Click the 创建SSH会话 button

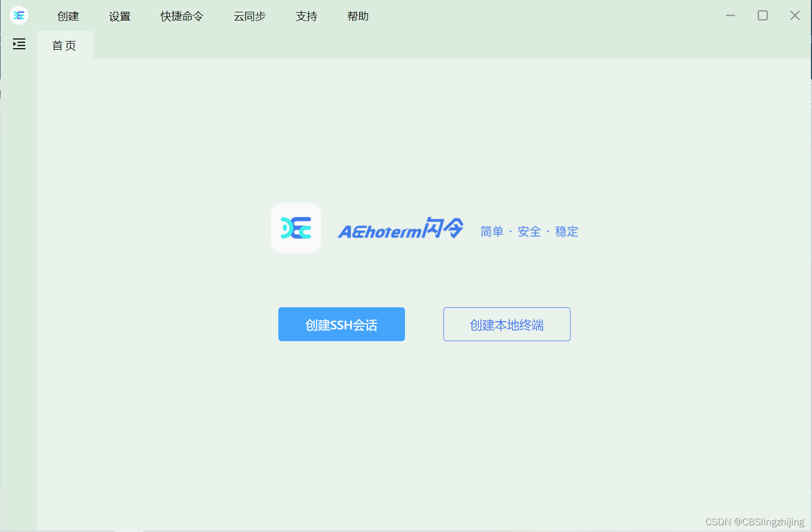pyautogui.click(x=341, y=324)
